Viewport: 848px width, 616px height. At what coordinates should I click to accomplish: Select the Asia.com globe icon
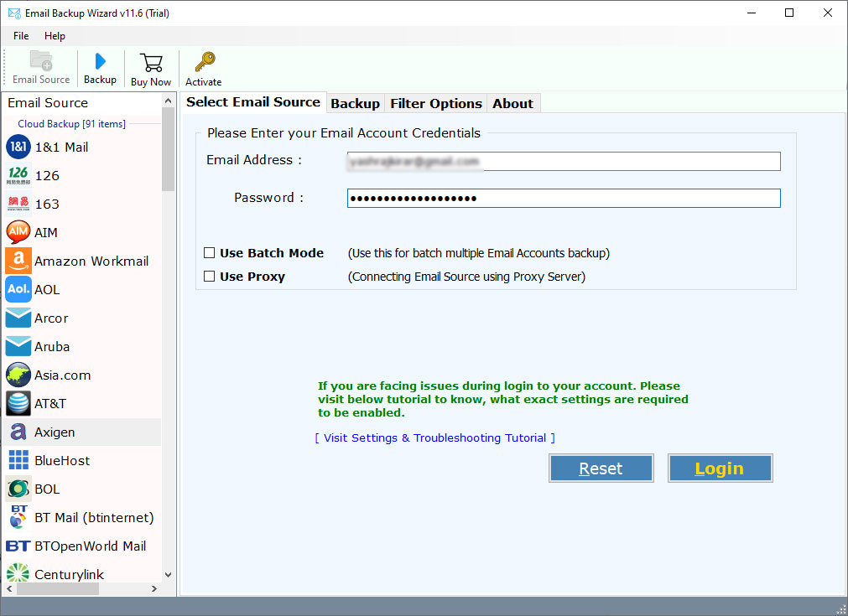18,375
